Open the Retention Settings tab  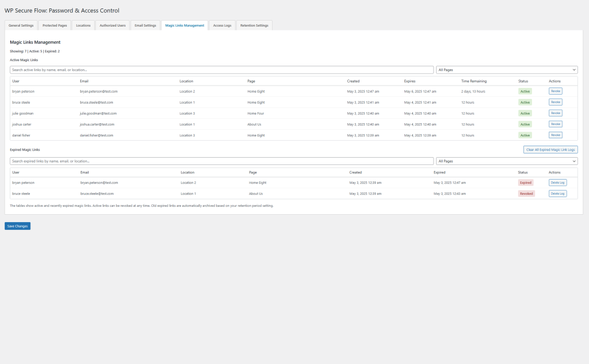click(254, 25)
